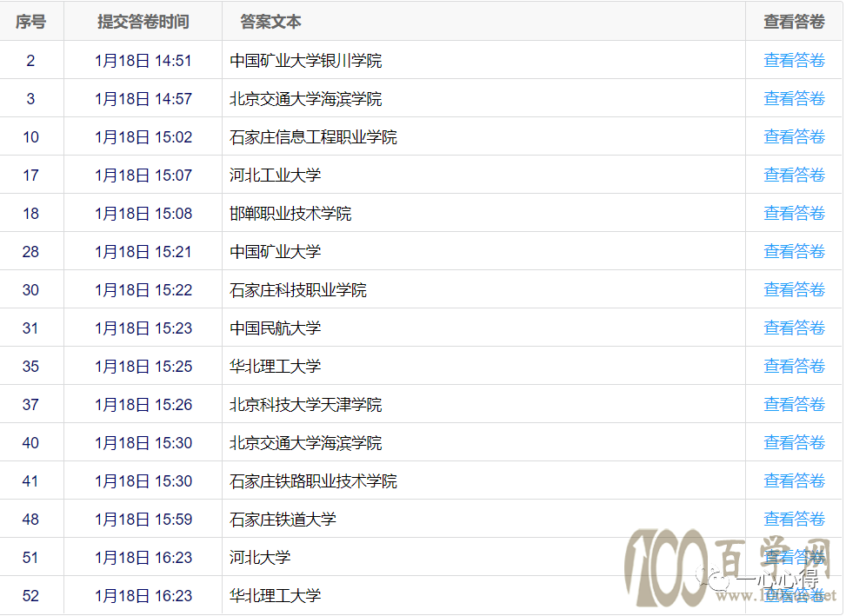Screen dimensions: 846x616
Task: Click 华北理工大学 text in row 52
Action: 275,596
